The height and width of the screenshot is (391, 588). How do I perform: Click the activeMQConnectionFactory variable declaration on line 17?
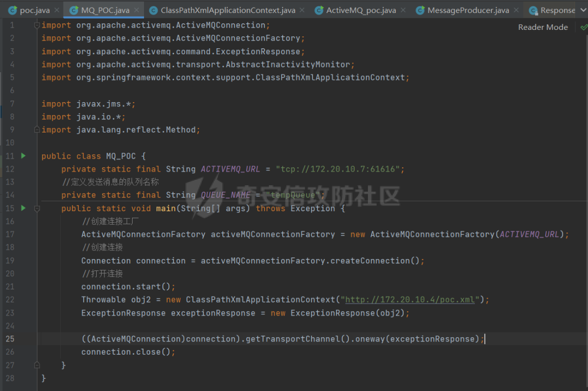pyautogui.click(x=273, y=235)
